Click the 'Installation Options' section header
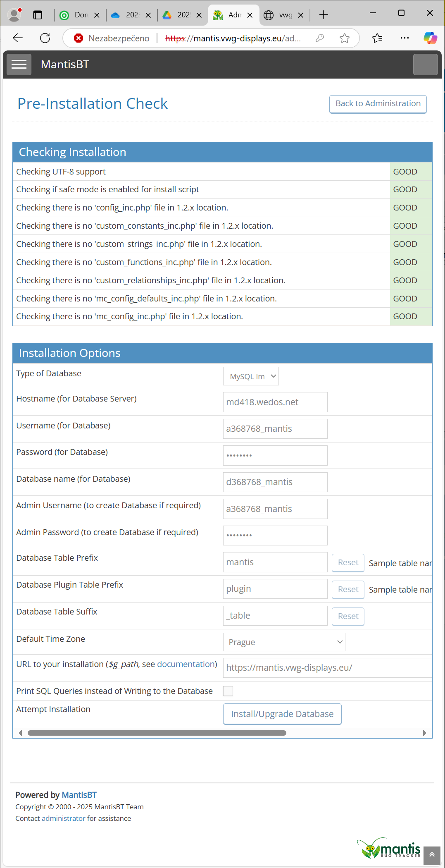Screen dimensions: 445x868 222,353
